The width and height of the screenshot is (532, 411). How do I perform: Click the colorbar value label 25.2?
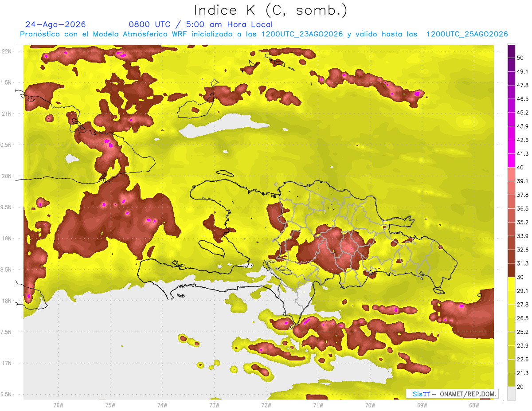tap(523, 332)
